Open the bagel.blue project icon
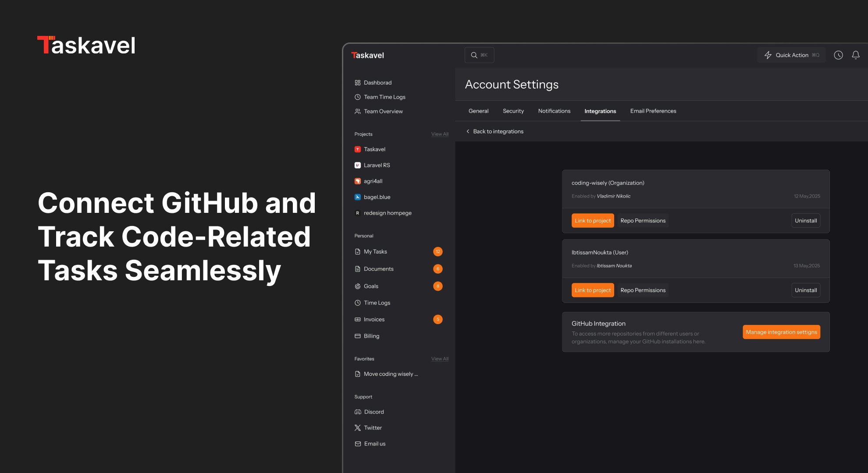 (x=358, y=197)
